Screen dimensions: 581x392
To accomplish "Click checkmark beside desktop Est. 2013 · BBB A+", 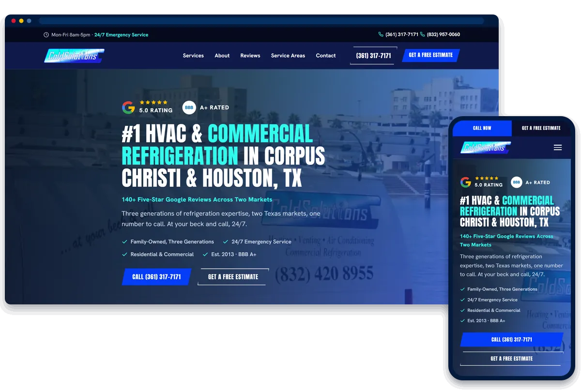I will pos(205,255).
